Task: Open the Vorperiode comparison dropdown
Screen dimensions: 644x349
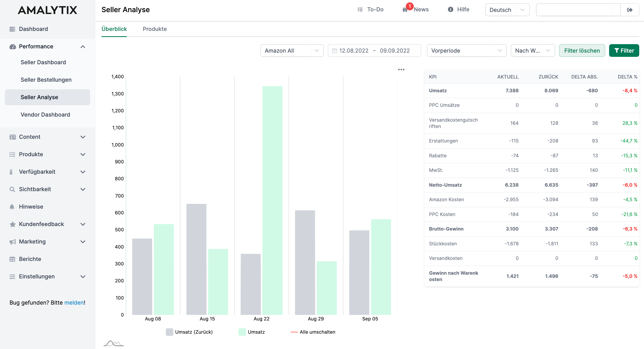Action: tap(467, 50)
